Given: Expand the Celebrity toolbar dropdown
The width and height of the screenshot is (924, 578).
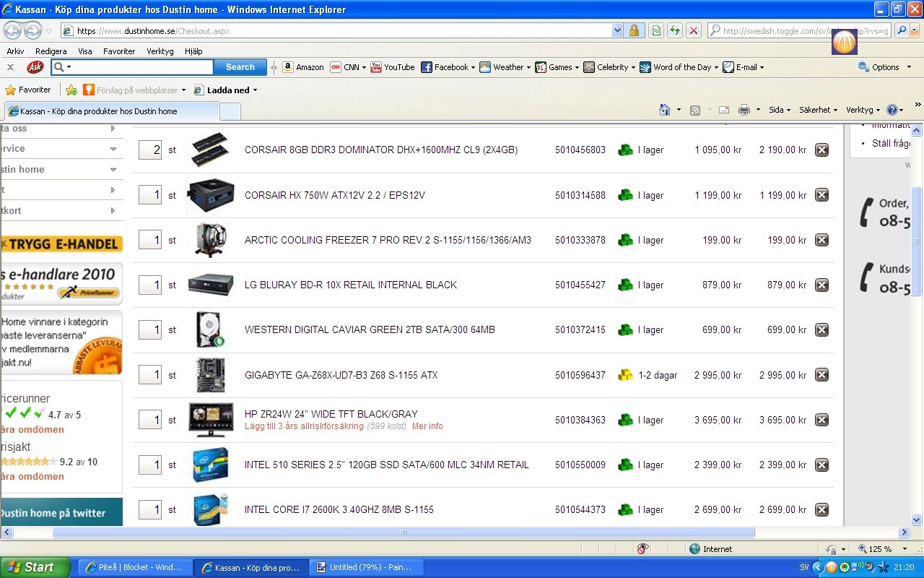Looking at the screenshot, I should tap(633, 67).
